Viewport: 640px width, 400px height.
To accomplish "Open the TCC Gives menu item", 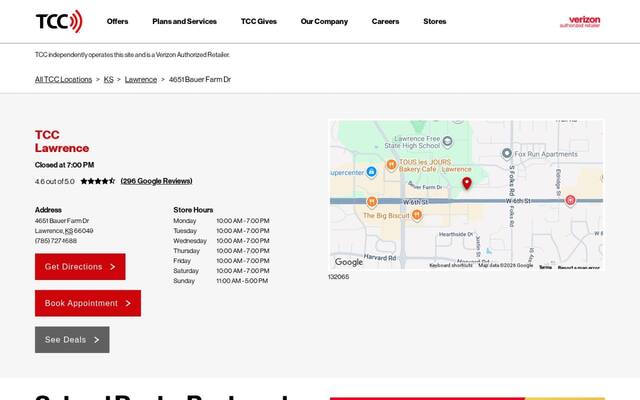I will [259, 21].
